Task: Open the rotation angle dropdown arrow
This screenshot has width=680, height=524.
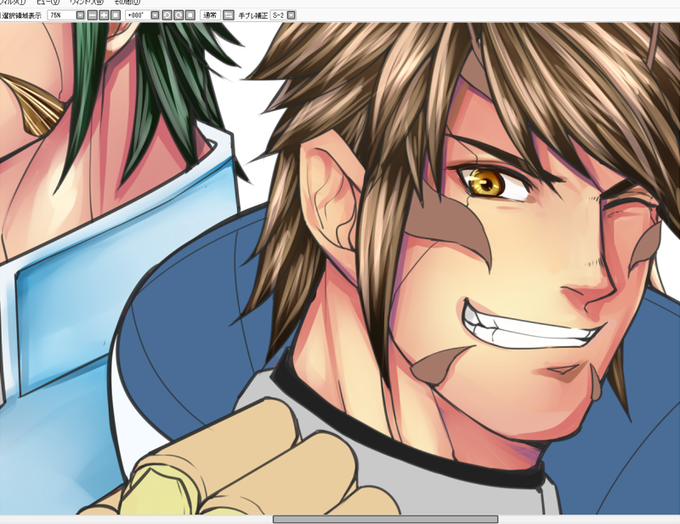Action: coord(155,15)
